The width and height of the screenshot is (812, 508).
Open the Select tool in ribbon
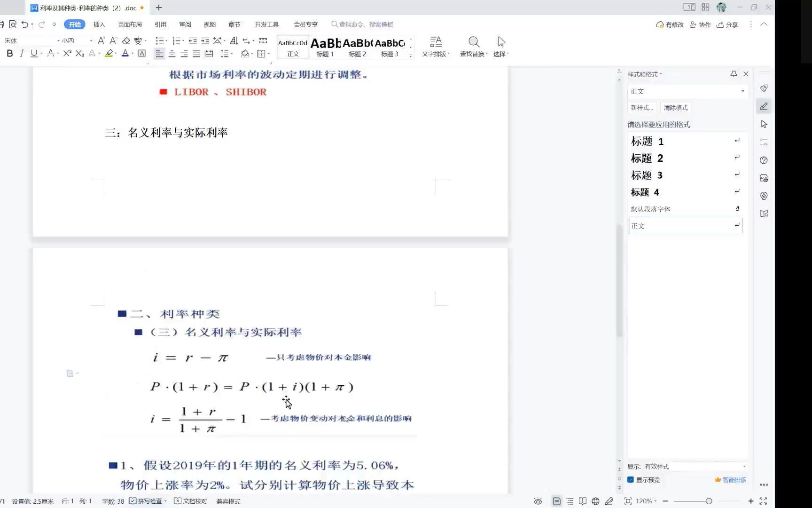(x=501, y=47)
